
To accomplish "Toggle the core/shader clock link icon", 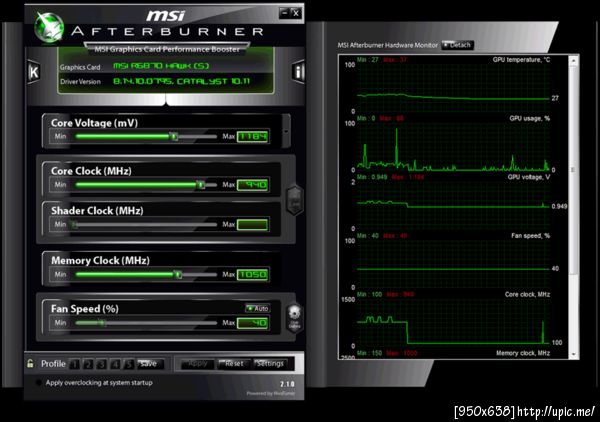I will tap(295, 200).
